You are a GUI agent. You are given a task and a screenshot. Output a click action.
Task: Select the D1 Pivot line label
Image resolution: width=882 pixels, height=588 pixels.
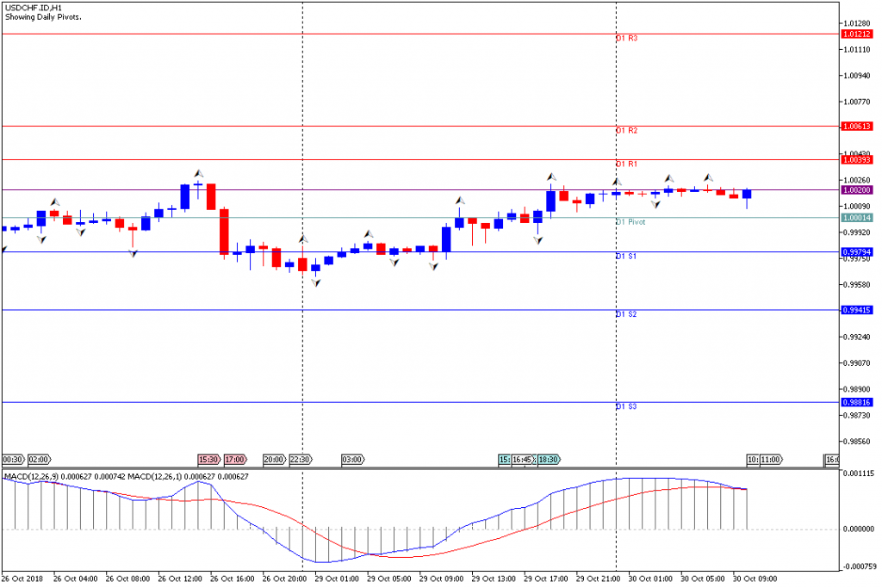tap(630, 222)
